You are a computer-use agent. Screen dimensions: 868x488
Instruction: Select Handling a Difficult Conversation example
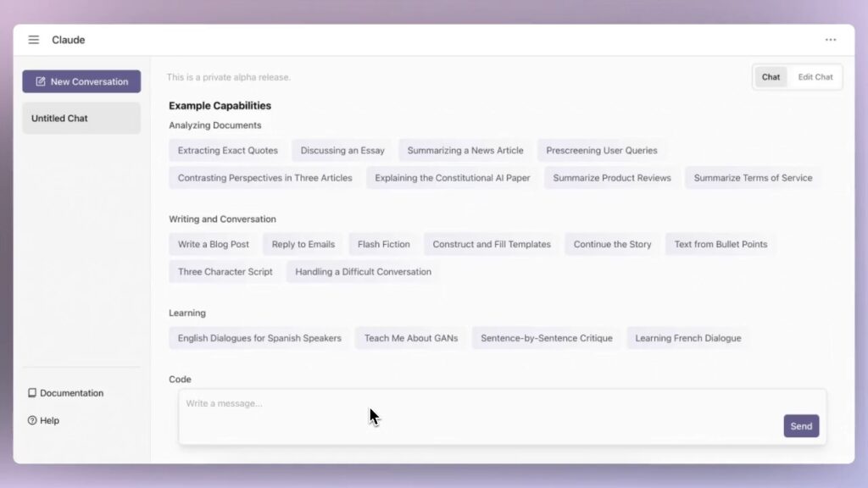click(363, 272)
